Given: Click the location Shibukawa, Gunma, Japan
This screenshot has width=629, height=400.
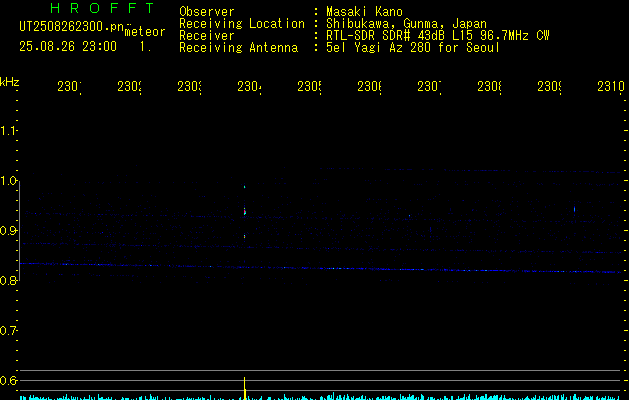Looking at the screenshot, I should tap(406, 24).
